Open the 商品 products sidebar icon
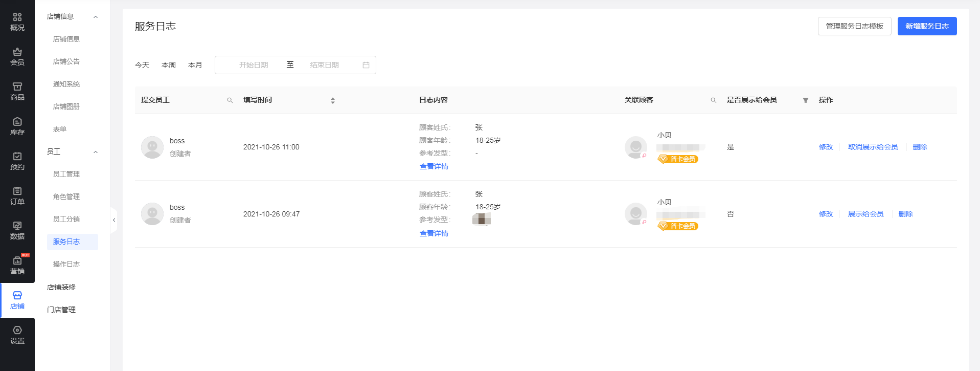The image size is (980, 371). (17, 92)
